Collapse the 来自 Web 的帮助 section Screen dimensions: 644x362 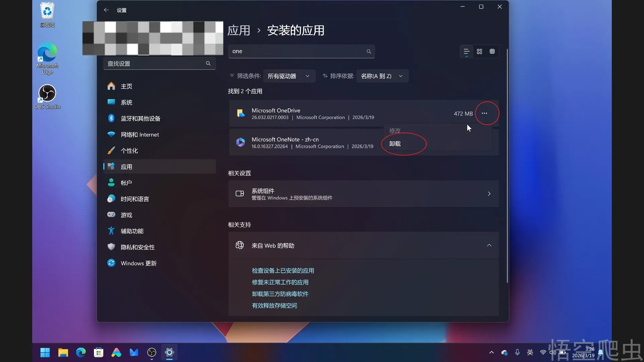[489, 245]
